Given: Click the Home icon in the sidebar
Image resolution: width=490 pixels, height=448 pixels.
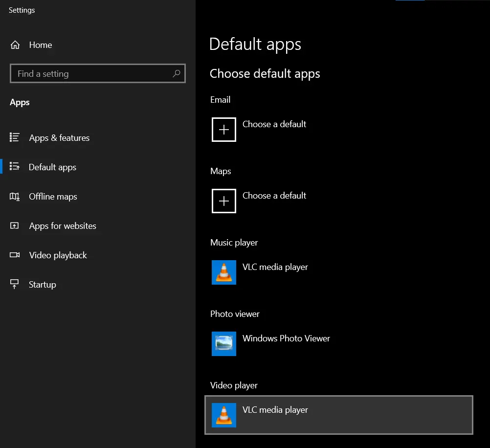Looking at the screenshot, I should [x=15, y=45].
